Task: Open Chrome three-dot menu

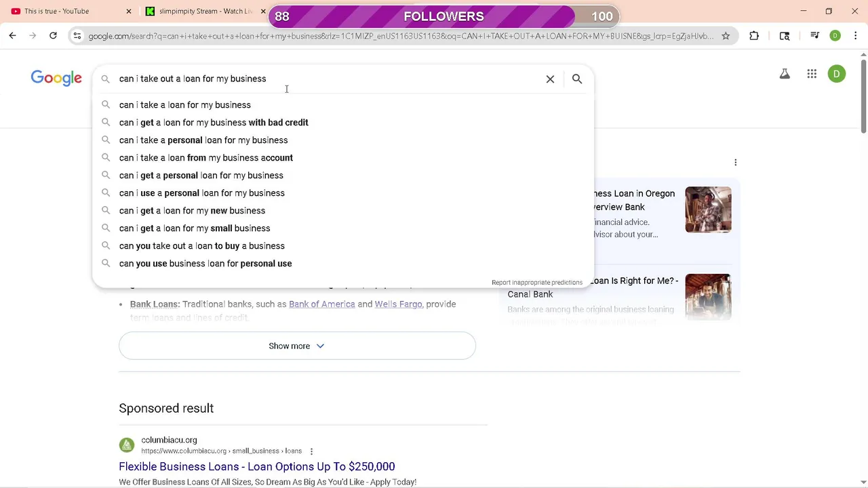Action: tap(856, 36)
